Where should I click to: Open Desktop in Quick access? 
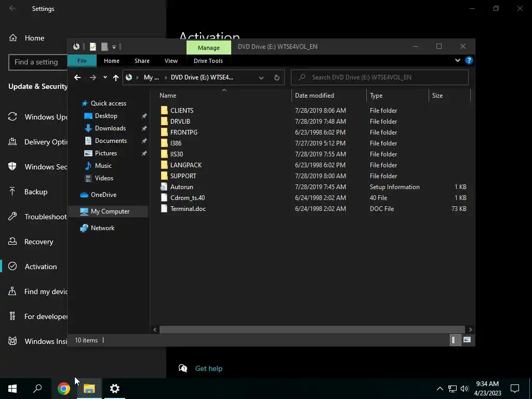tap(106, 116)
